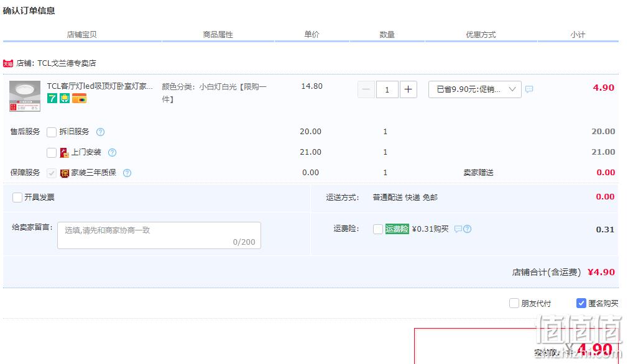The width and height of the screenshot is (628, 364).
Task: Click the 商品属性 column header
Action: click(x=218, y=34)
